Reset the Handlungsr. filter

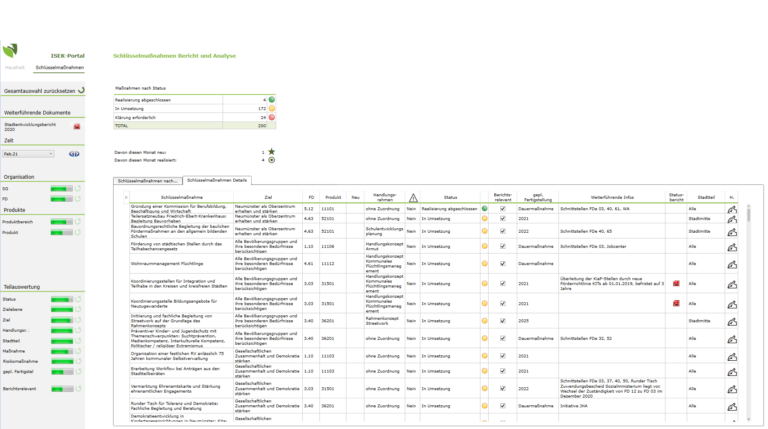point(78,330)
